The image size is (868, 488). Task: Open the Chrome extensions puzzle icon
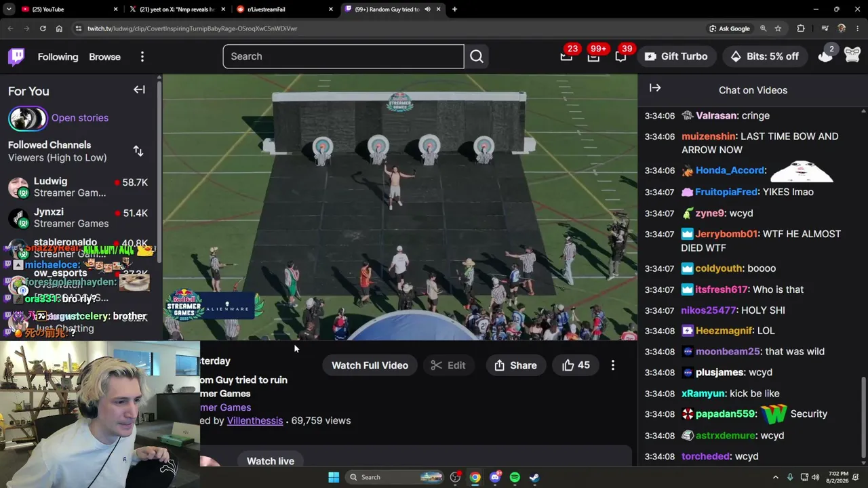tap(801, 28)
